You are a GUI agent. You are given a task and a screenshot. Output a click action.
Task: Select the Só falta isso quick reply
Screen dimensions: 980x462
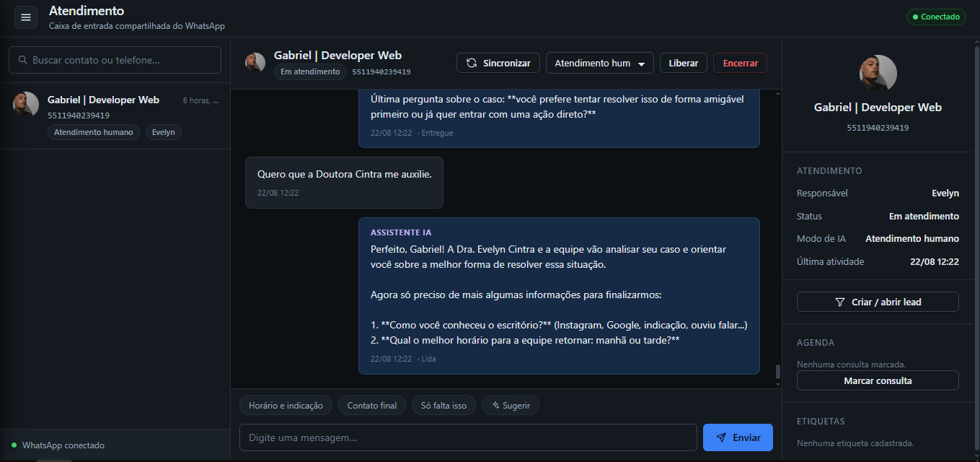click(444, 405)
